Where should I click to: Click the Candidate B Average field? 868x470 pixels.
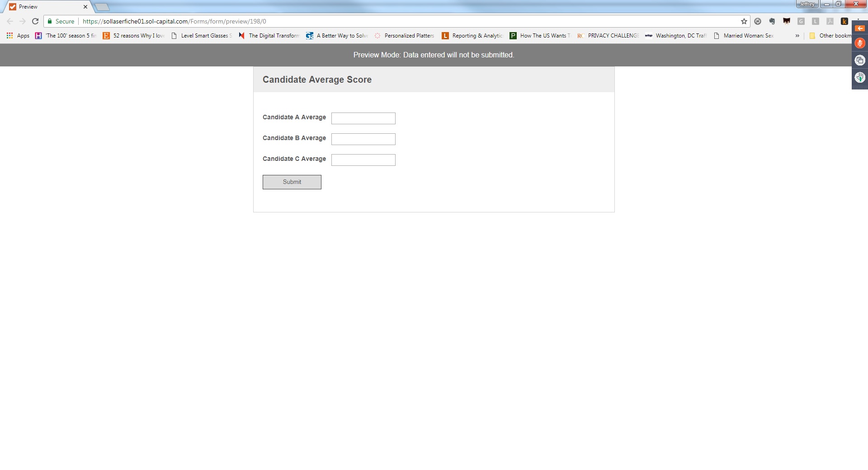(x=363, y=139)
